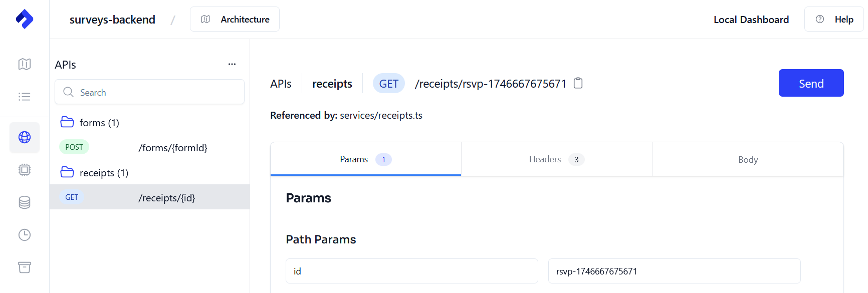The width and height of the screenshot is (868, 293).
Task: Collapse the receipts (1) folder
Action: (x=95, y=173)
